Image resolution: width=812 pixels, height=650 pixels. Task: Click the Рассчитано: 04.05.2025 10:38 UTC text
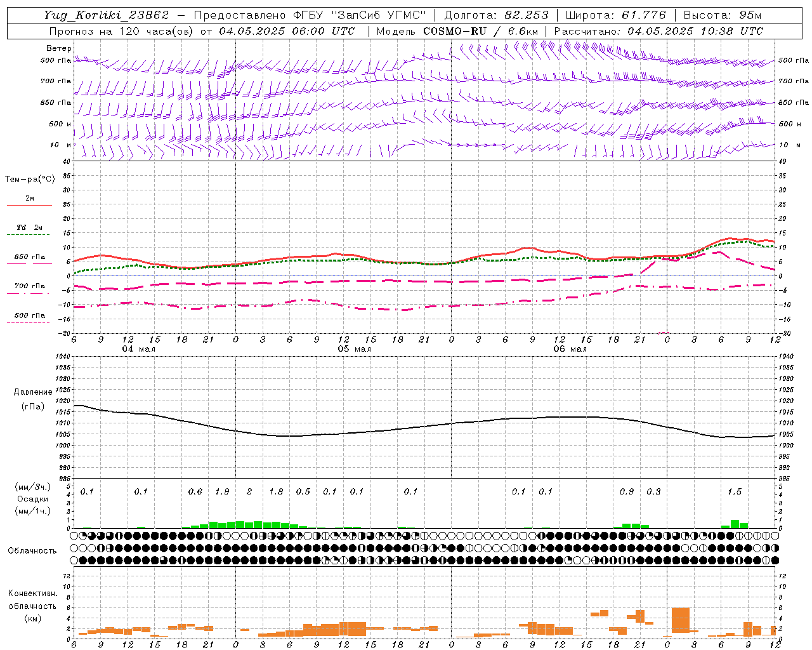coord(658,31)
